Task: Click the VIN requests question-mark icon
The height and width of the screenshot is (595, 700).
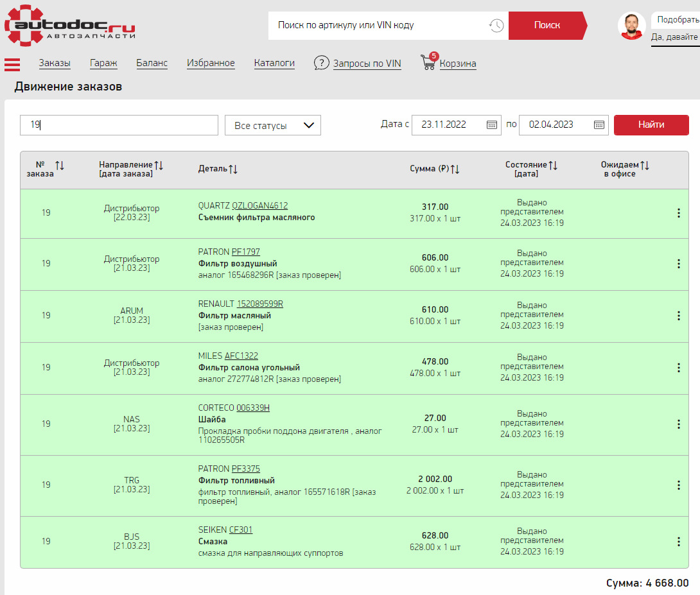Action: point(321,63)
